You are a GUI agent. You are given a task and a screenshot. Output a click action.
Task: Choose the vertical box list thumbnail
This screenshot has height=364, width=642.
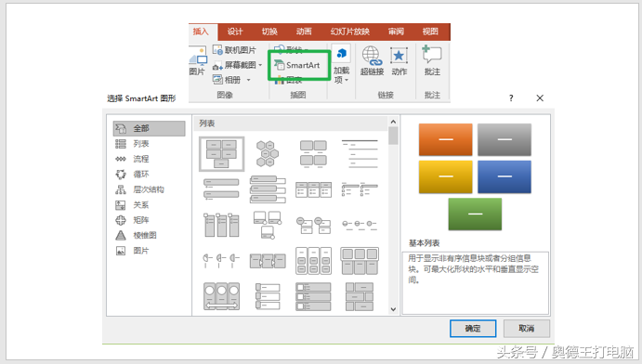tap(268, 188)
